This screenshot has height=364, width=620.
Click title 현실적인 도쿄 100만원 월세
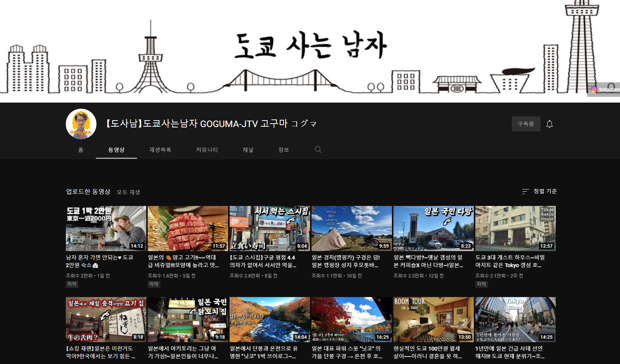point(427,353)
